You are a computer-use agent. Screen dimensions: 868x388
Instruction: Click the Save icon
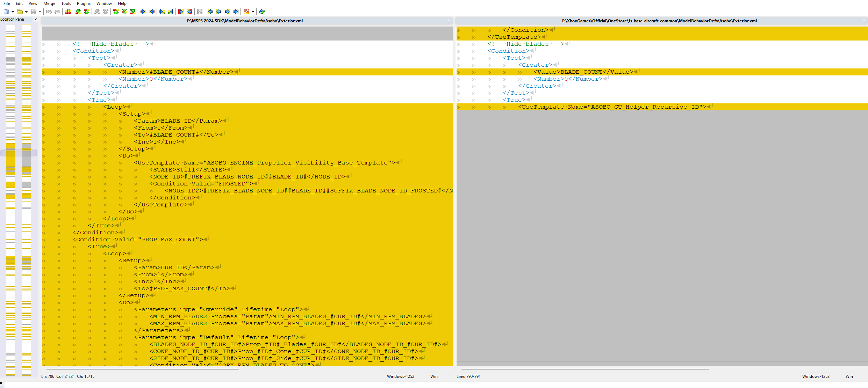click(x=34, y=12)
